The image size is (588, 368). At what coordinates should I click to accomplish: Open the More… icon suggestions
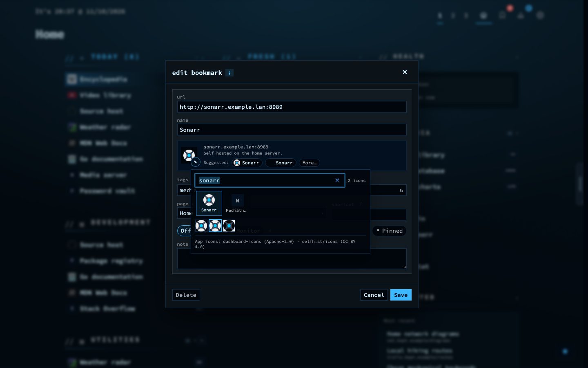click(x=310, y=163)
